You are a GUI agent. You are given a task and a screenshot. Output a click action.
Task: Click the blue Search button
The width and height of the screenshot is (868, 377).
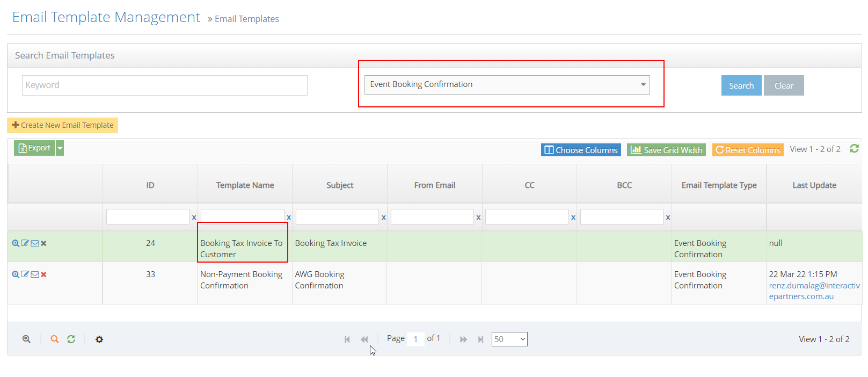pos(741,86)
